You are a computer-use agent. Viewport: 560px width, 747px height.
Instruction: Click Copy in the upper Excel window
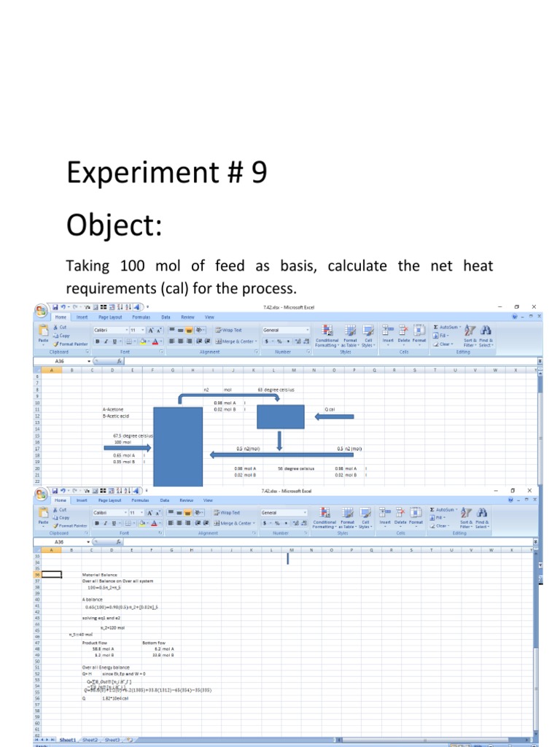(61, 336)
